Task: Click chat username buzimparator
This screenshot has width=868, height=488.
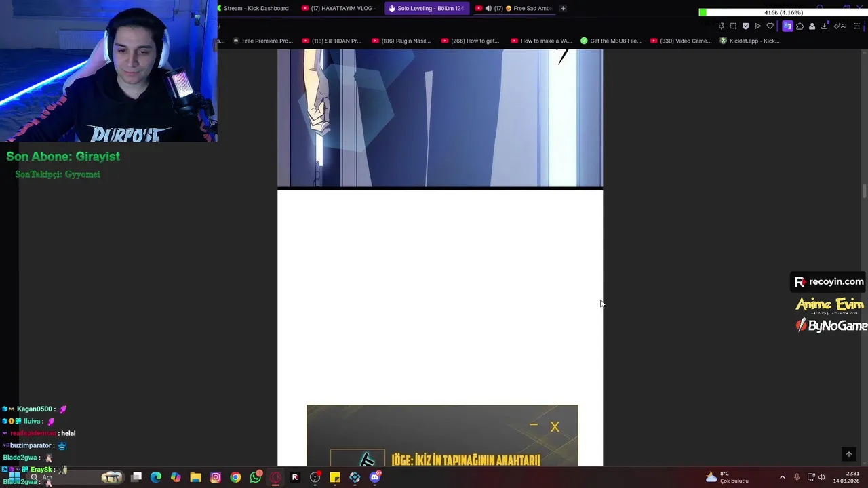Action: [31, 445]
